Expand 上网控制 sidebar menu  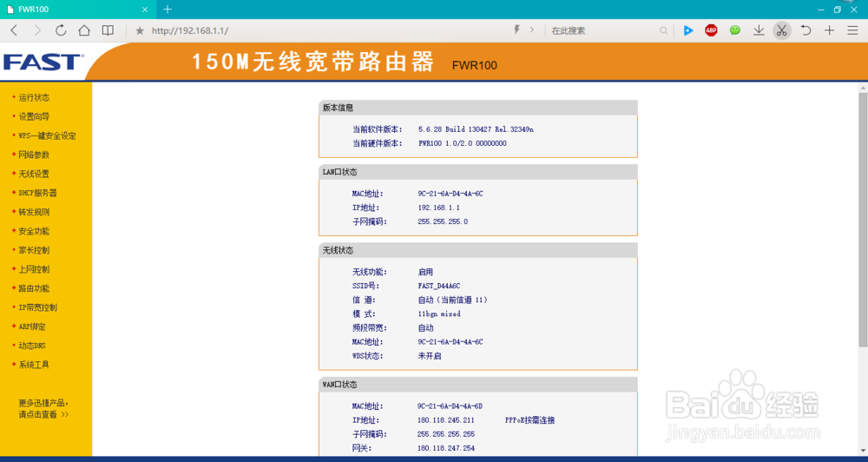click(34, 269)
